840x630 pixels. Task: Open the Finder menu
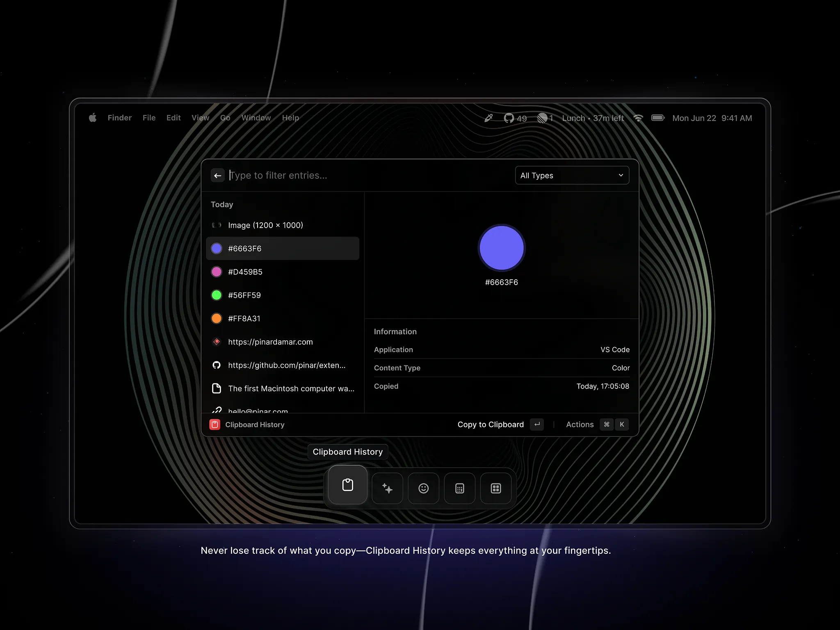pyautogui.click(x=119, y=118)
